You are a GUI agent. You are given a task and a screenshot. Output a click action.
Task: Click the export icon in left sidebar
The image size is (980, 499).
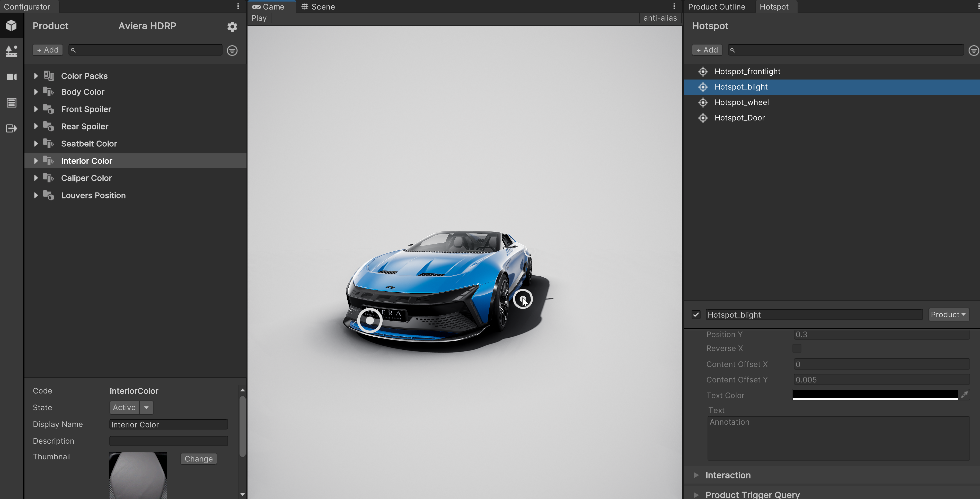(11, 128)
